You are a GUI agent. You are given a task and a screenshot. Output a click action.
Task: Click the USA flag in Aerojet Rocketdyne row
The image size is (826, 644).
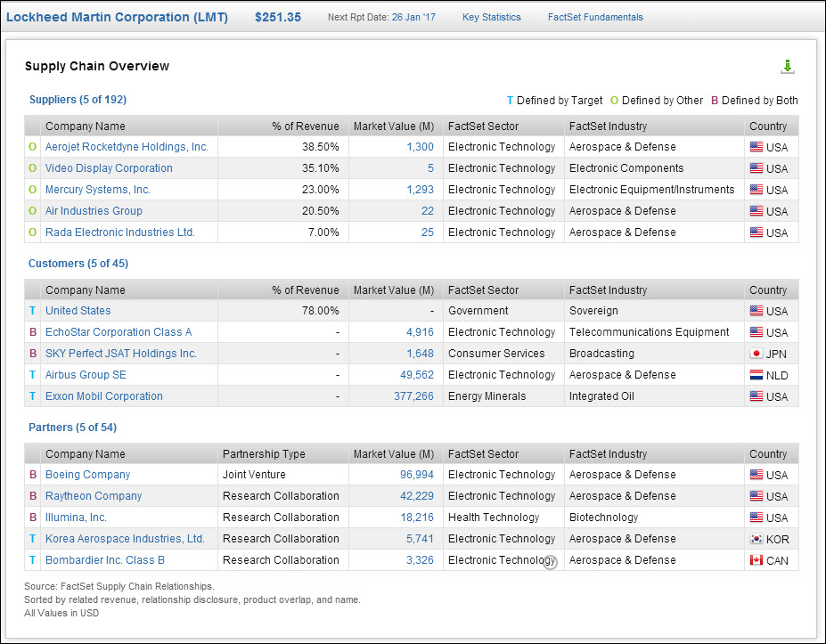click(756, 147)
